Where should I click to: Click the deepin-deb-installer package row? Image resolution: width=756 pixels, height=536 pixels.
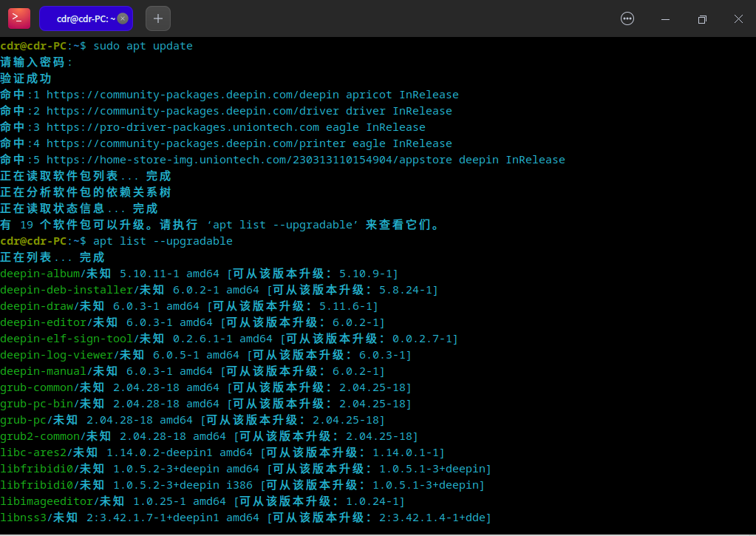(x=219, y=290)
